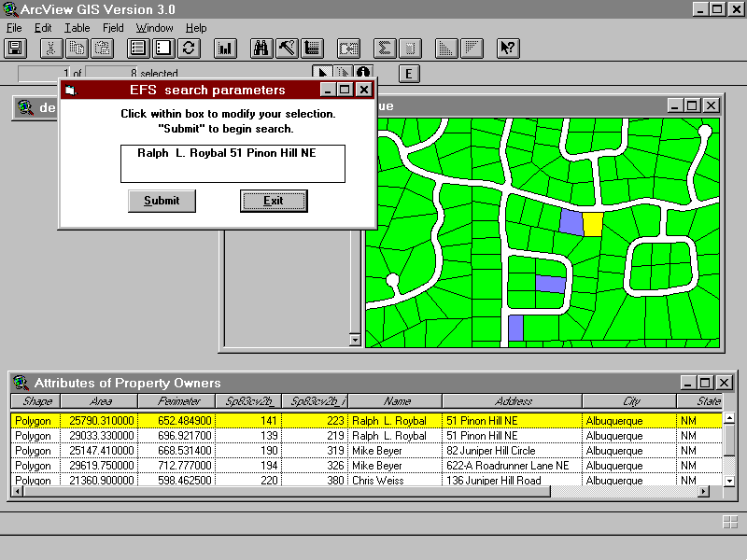Click the Switch Selection icon

point(190,49)
